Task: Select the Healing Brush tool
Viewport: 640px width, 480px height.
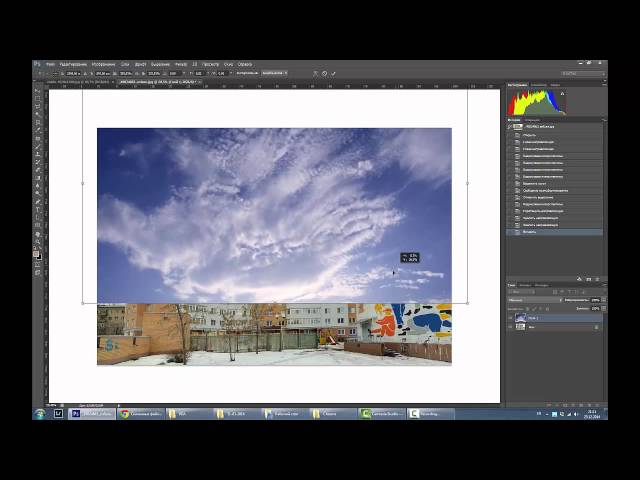Action: coord(38,138)
